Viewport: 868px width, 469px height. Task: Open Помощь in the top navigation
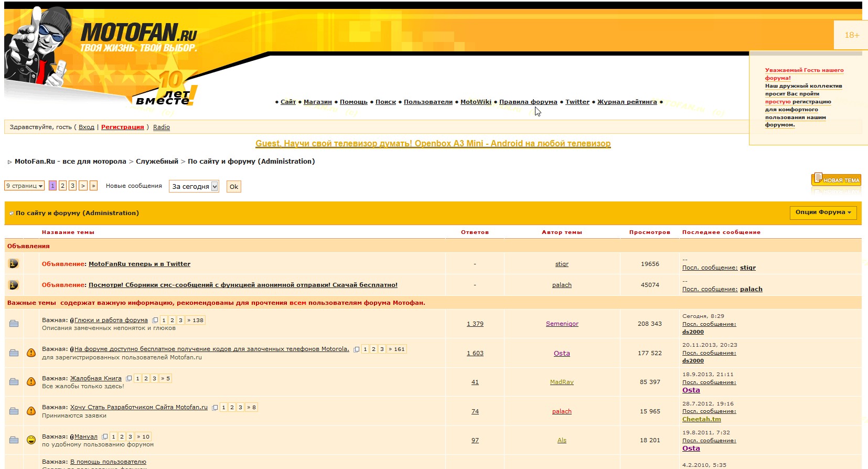(x=353, y=102)
